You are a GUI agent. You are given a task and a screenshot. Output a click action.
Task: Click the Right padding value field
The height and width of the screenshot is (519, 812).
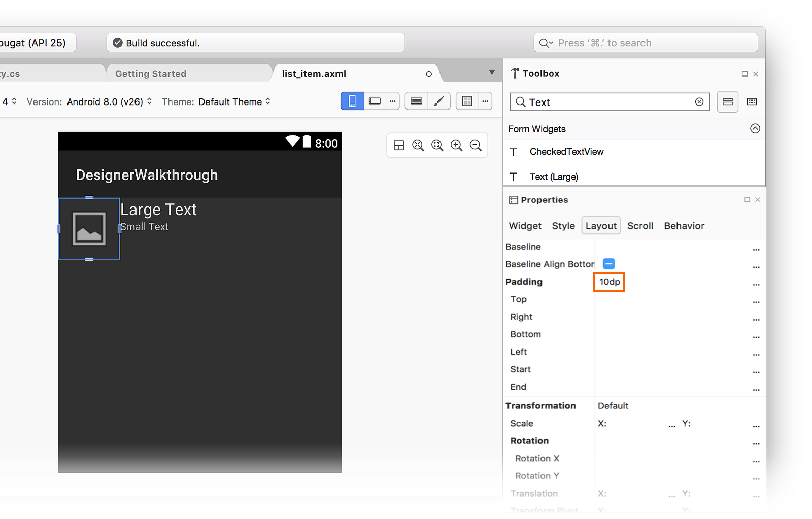[673, 317]
